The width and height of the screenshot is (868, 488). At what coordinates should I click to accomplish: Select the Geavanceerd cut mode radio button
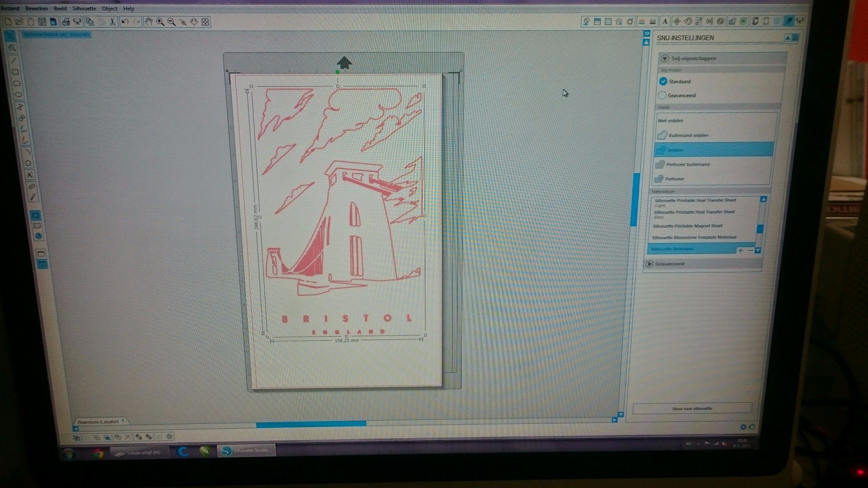coord(662,95)
